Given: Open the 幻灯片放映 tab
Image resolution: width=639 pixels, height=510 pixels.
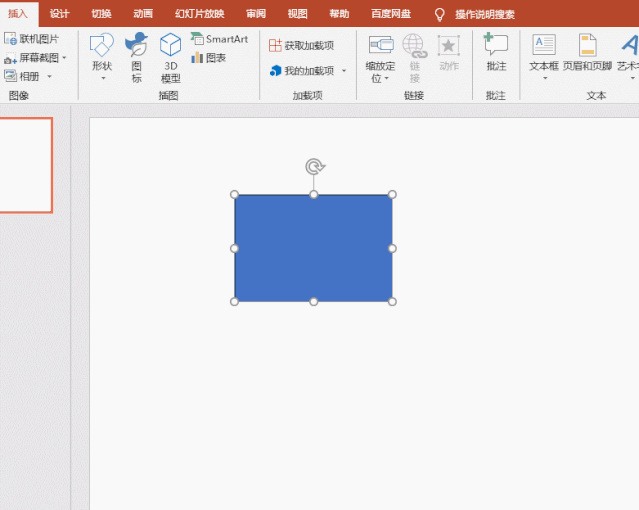Looking at the screenshot, I should [x=200, y=14].
